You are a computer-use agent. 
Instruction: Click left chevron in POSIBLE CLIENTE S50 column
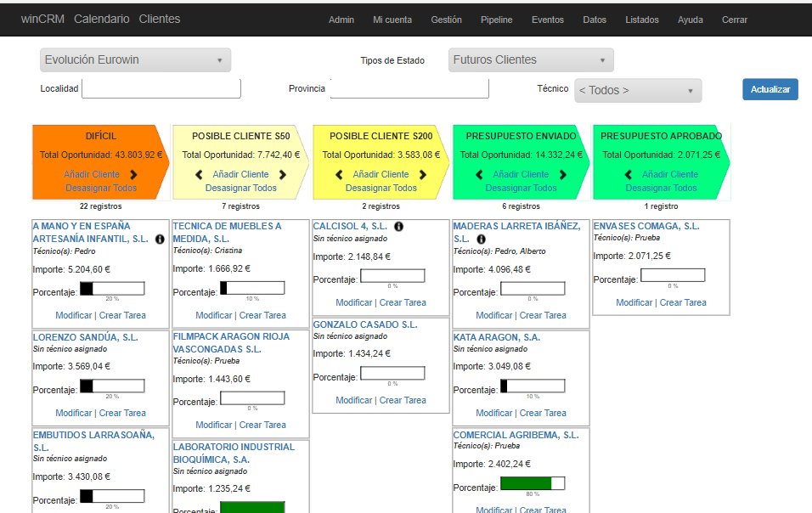pos(199,174)
